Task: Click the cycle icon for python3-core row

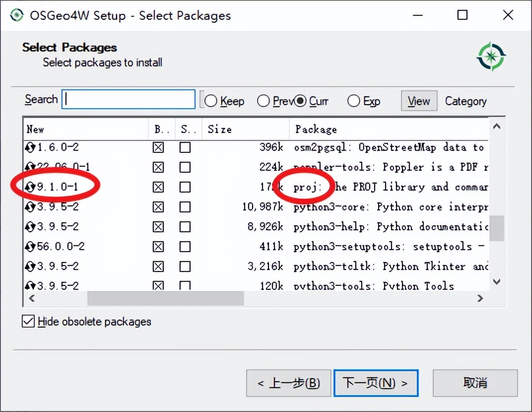Action: (x=30, y=206)
